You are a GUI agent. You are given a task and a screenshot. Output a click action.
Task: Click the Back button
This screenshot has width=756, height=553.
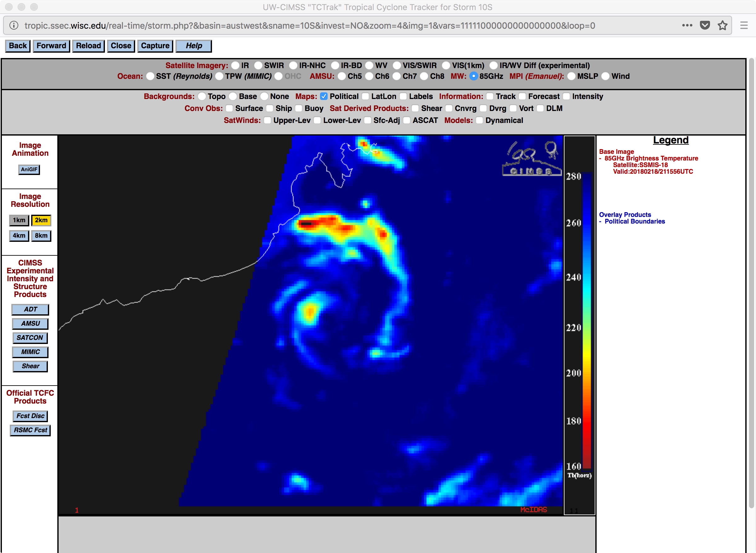[x=18, y=46]
